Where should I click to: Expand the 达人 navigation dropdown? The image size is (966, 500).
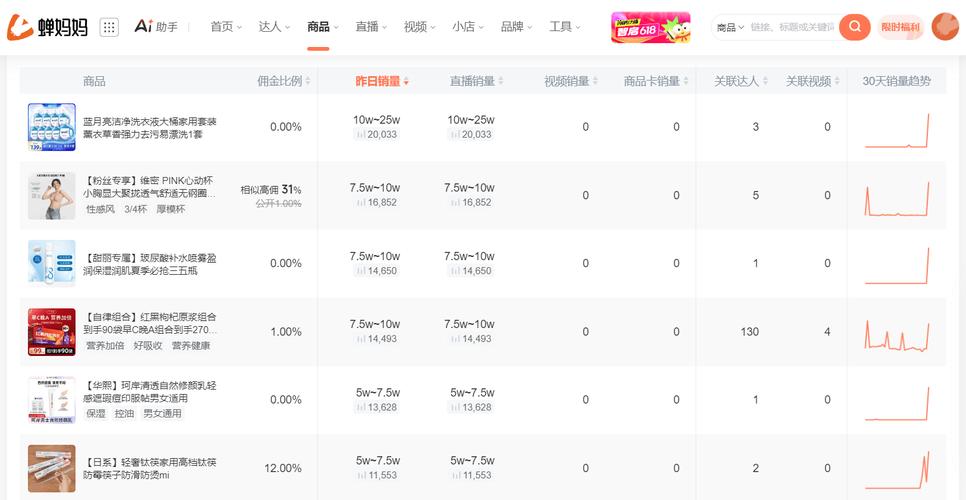pos(274,27)
